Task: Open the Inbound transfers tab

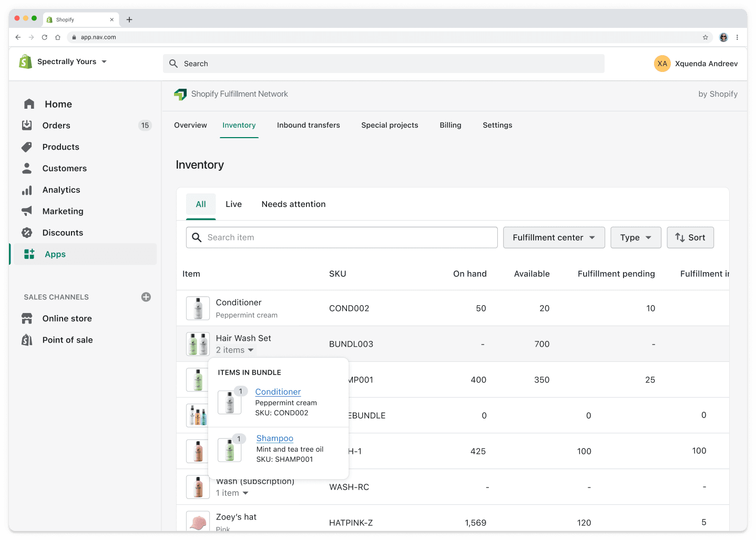Action: [x=309, y=125]
